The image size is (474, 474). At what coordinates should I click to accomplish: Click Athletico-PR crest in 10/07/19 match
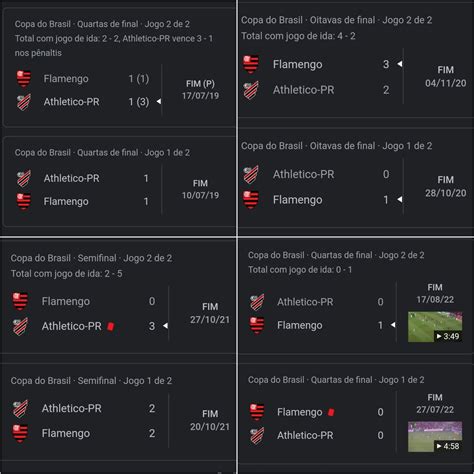[x=24, y=178]
